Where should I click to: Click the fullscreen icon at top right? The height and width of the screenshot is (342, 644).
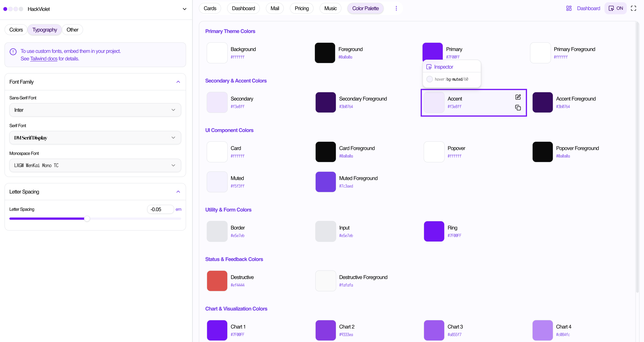[633, 8]
